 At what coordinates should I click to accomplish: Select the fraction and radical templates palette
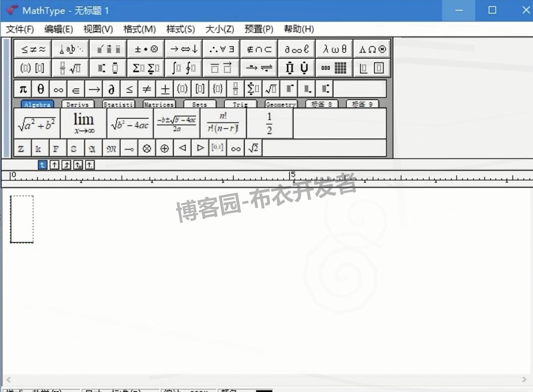[x=70, y=68]
